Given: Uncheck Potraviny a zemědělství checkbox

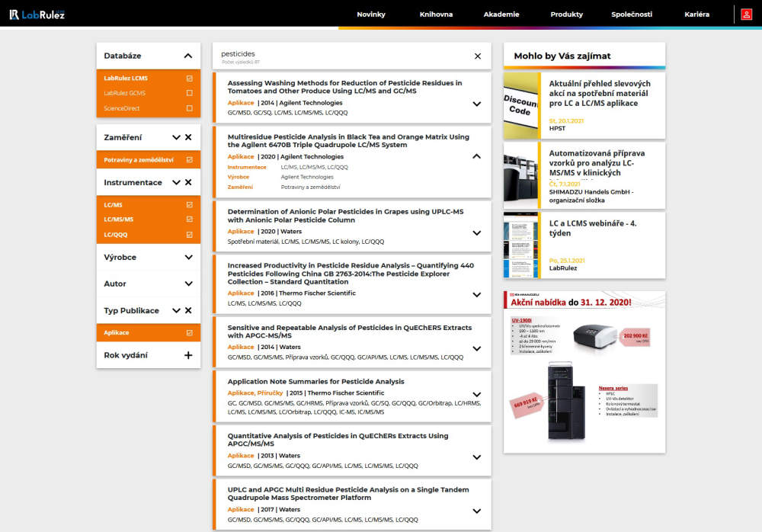Looking at the screenshot, I should click(190, 160).
